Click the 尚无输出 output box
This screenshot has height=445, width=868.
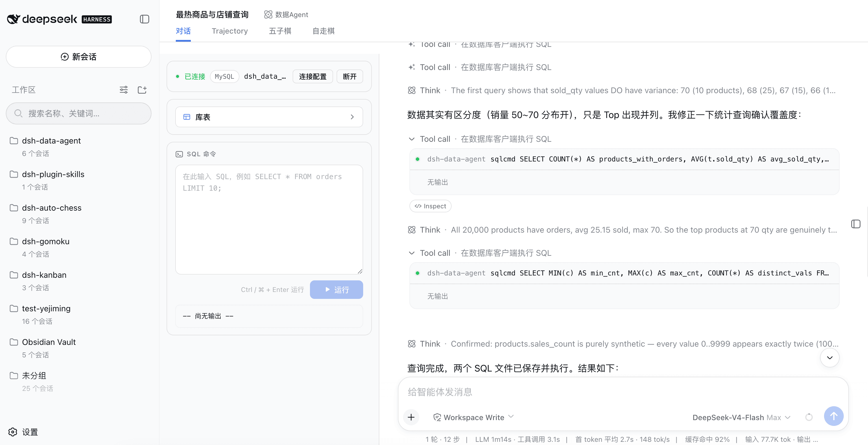[269, 316]
